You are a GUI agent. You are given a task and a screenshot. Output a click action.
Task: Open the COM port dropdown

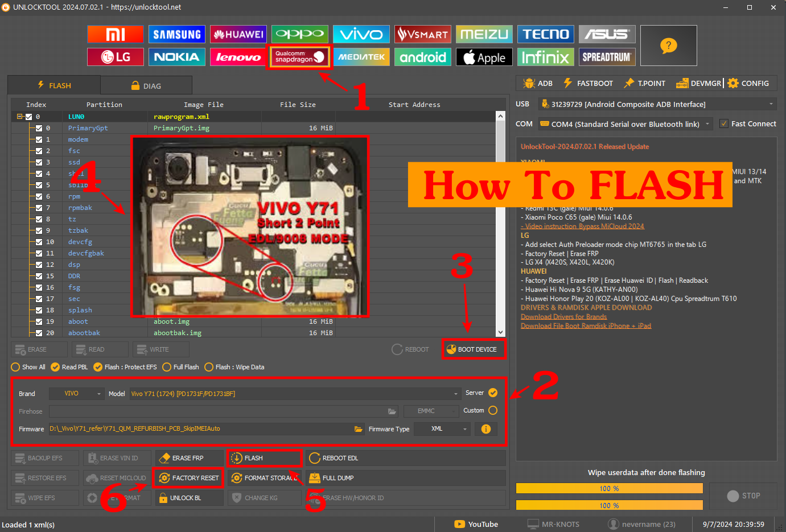[625, 124]
